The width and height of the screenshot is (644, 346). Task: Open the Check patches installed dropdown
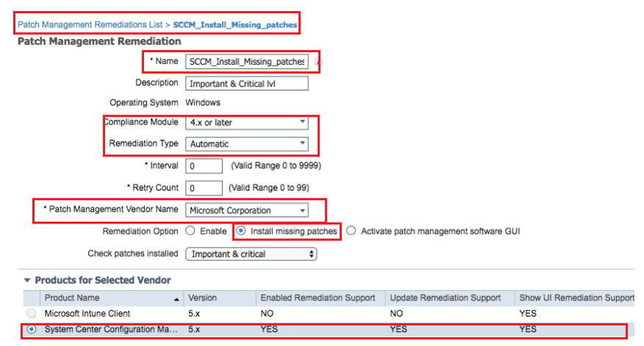click(251, 254)
